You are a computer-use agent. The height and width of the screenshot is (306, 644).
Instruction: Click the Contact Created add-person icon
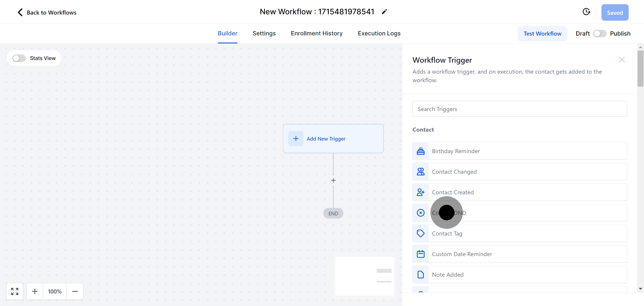(x=420, y=192)
